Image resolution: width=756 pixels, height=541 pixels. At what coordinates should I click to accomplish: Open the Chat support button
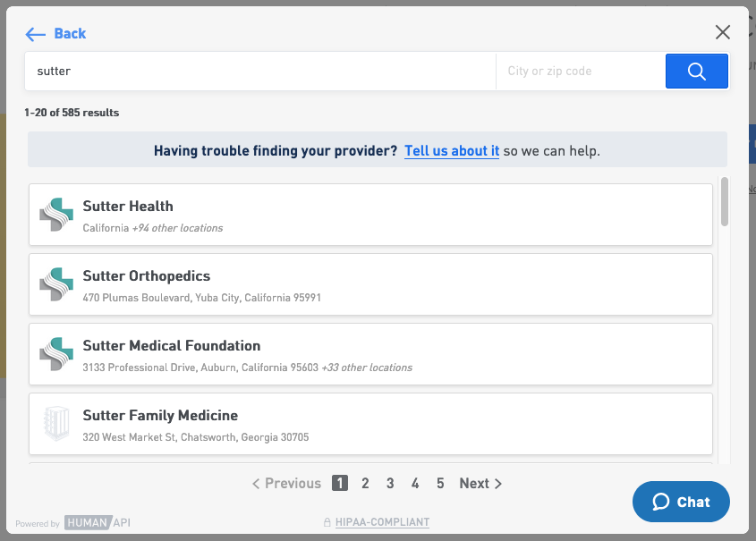pyautogui.click(x=681, y=502)
